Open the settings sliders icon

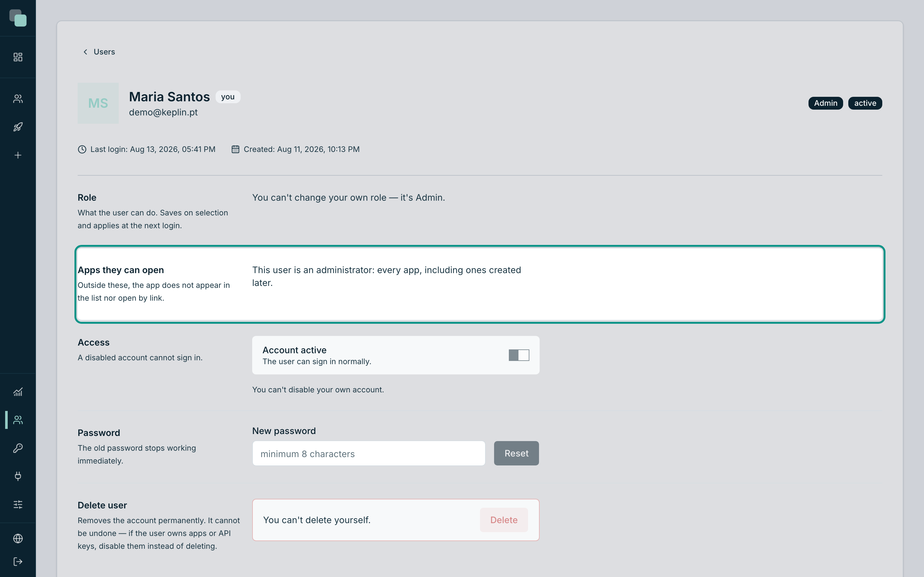18,505
